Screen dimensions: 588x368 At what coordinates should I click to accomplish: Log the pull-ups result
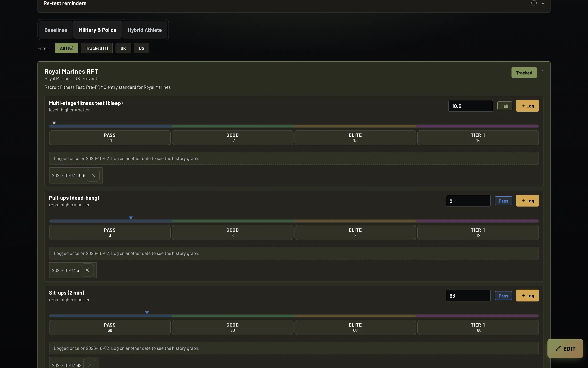[x=527, y=201]
